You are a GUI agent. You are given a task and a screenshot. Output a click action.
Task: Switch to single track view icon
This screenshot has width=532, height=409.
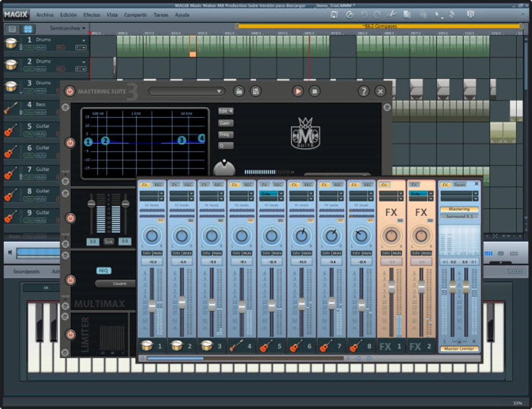[x=12, y=29]
